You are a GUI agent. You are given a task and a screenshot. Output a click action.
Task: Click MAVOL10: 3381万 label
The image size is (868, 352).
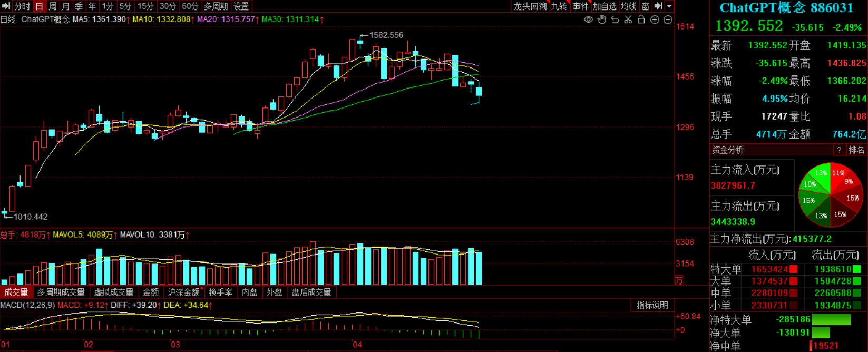155,235
